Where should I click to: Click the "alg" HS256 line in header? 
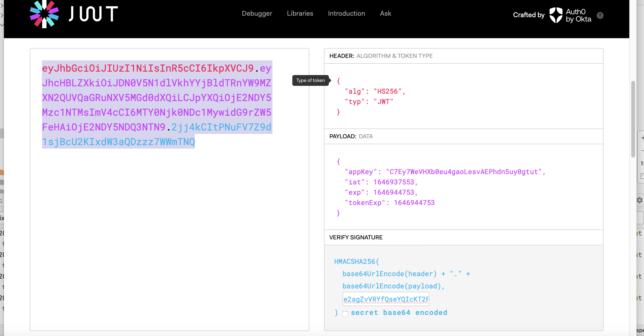click(374, 91)
